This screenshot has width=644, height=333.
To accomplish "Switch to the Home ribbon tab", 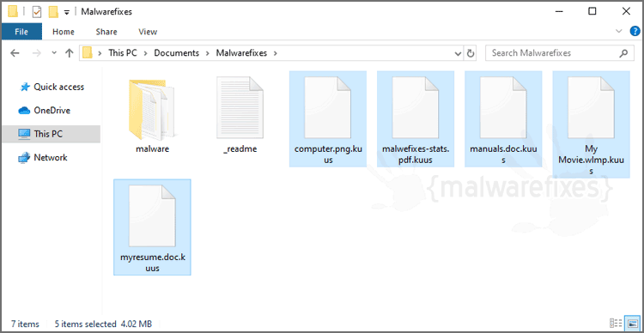I will tap(64, 32).
